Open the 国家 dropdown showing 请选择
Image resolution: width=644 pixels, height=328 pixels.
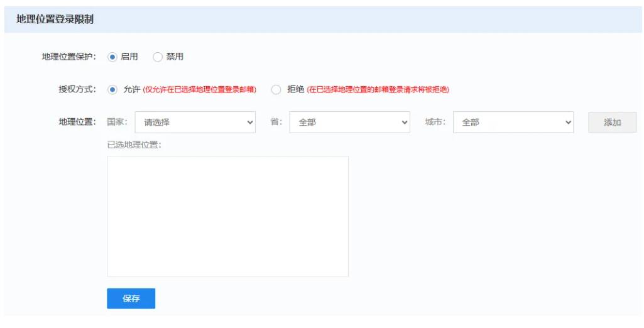point(195,123)
